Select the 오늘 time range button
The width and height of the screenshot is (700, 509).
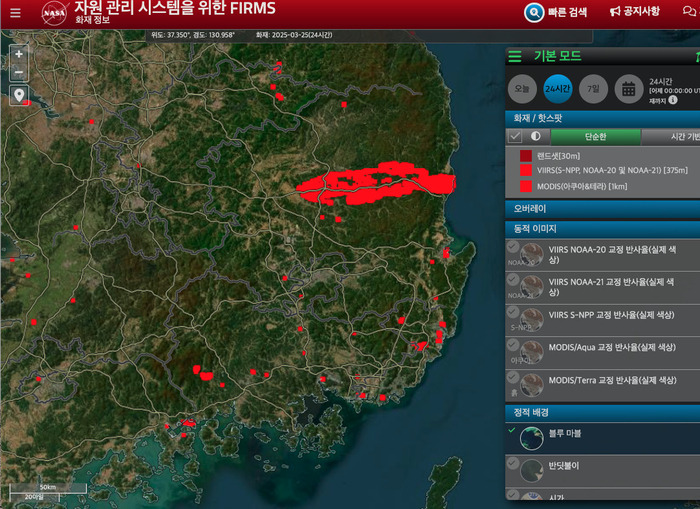tap(522, 89)
